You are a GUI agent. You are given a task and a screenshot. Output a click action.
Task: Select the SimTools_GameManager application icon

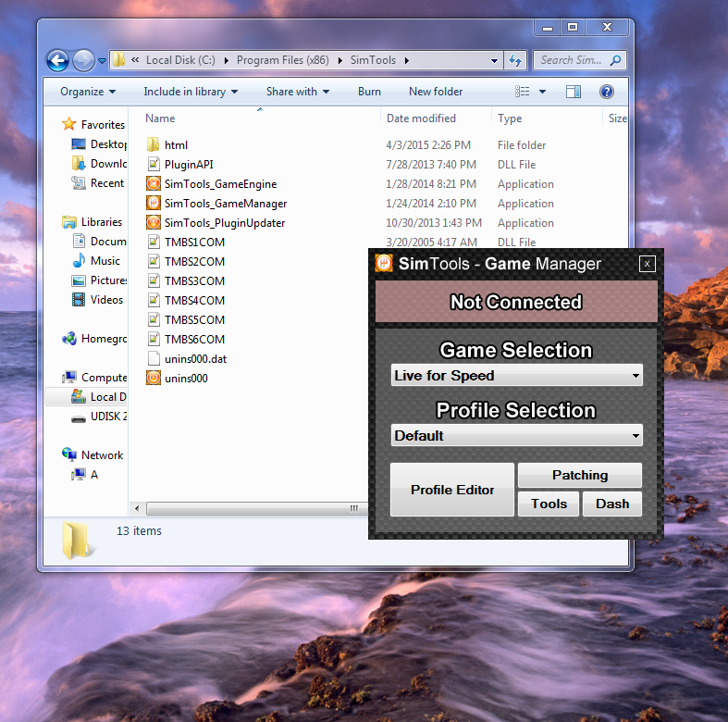pos(154,204)
